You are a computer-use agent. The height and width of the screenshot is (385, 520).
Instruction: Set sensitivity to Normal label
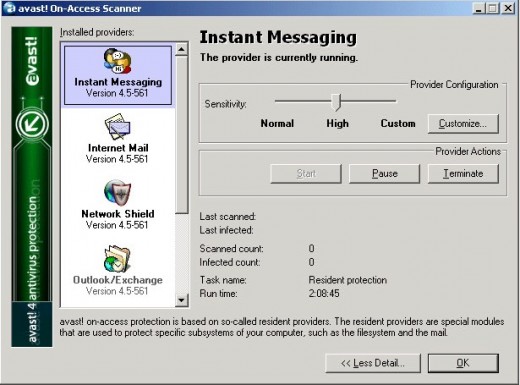pyautogui.click(x=277, y=123)
